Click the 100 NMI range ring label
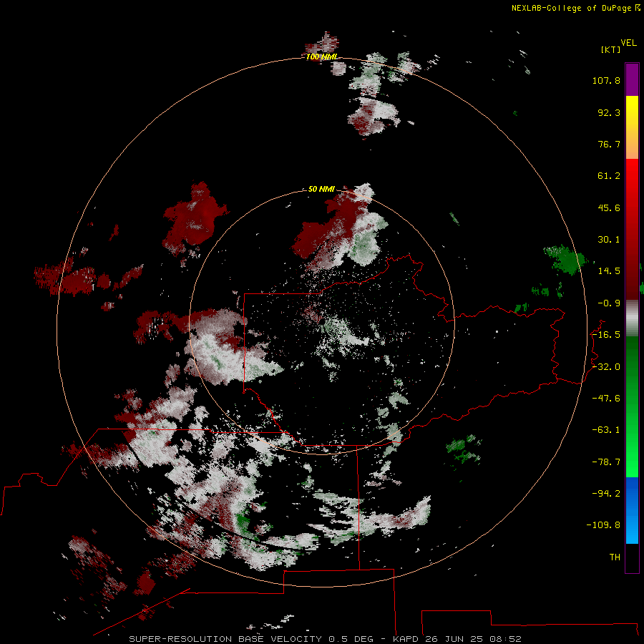Image resolution: width=644 pixels, height=644 pixels. (x=321, y=57)
